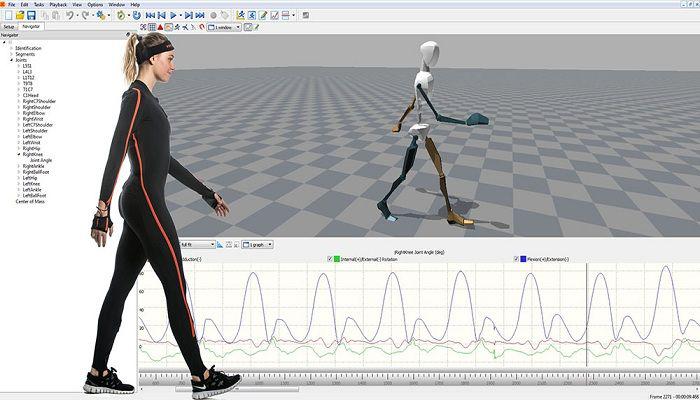Select Joint Angle under RightKnee
This screenshot has width=700, height=400.
[x=41, y=160]
